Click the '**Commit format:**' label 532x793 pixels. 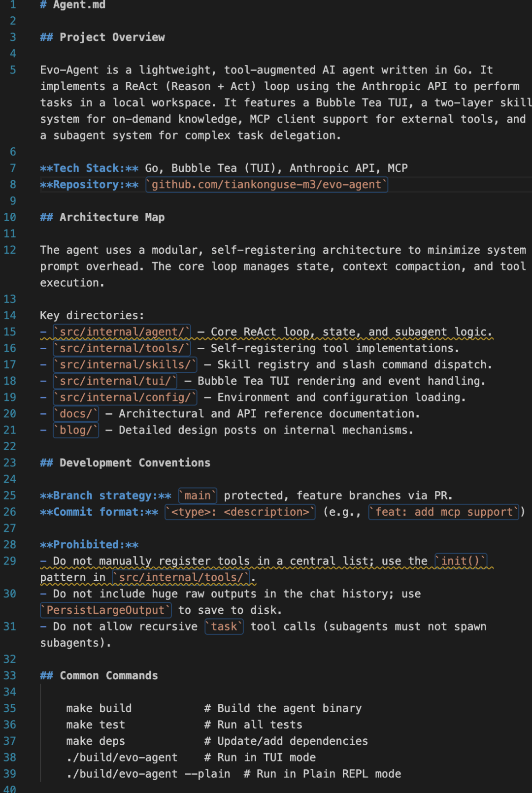point(99,512)
